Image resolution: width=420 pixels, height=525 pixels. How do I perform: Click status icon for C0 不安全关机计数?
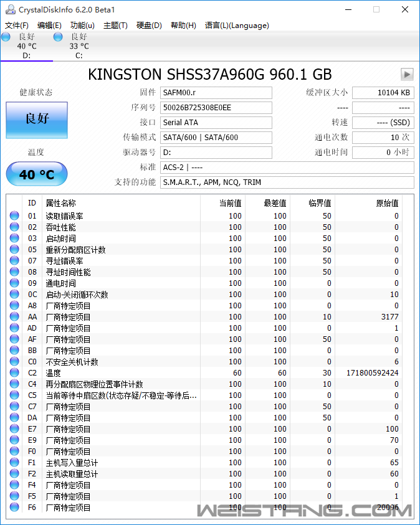14,362
